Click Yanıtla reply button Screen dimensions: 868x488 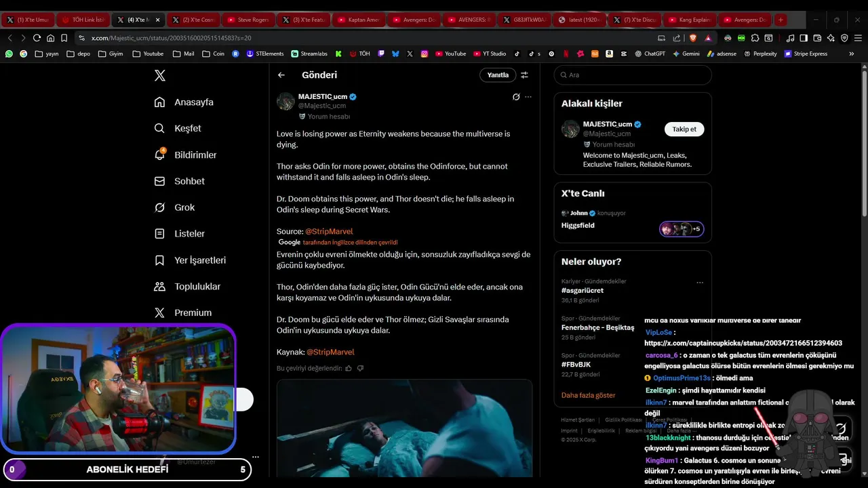click(498, 75)
